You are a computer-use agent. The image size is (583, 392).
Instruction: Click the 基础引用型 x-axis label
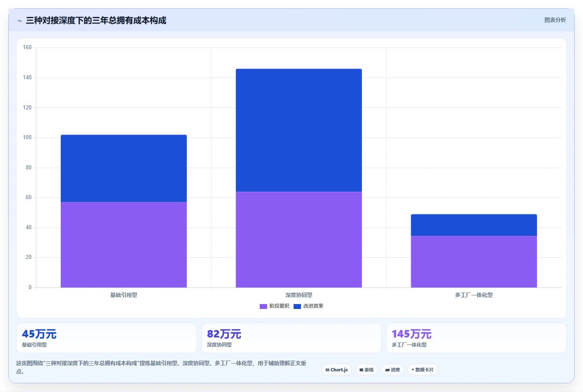click(124, 295)
